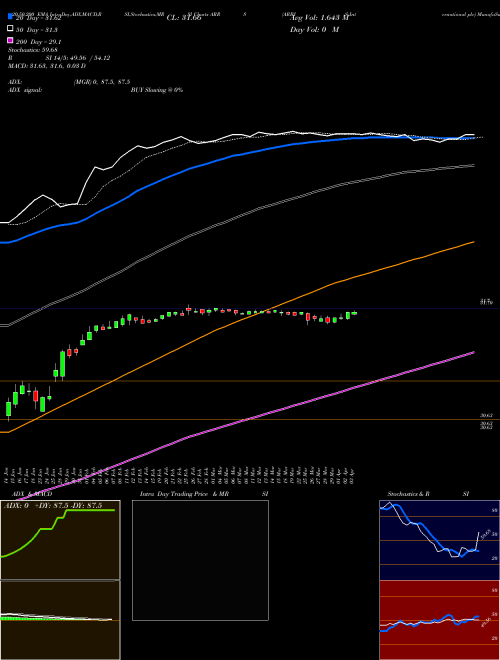500x660 pixels.
Task: Click the 'Intra Day Trading Price & MR' title
Action: click(x=184, y=494)
